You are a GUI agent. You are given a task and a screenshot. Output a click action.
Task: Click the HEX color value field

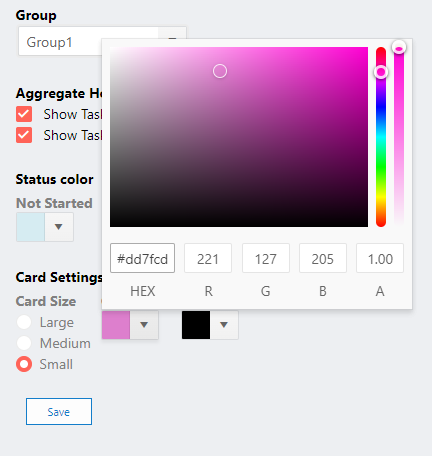click(142, 258)
